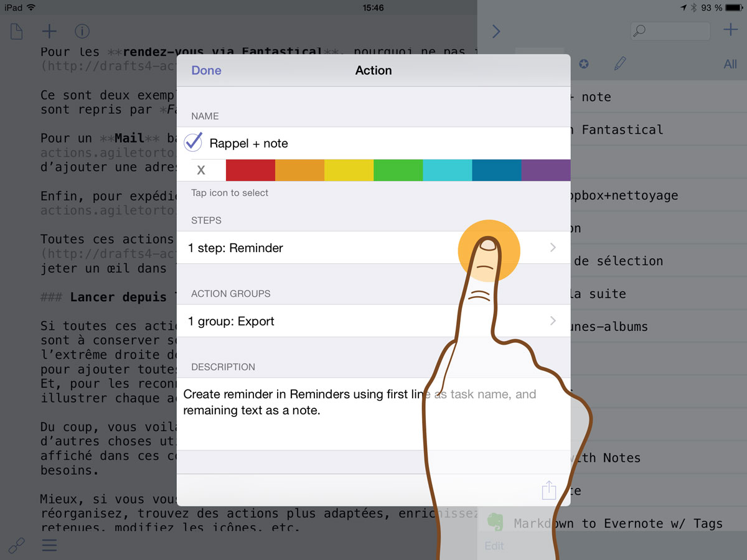Screen dimensions: 747x560
Task: Open the '1 group: Export' action groups row
Action: [x=374, y=321]
